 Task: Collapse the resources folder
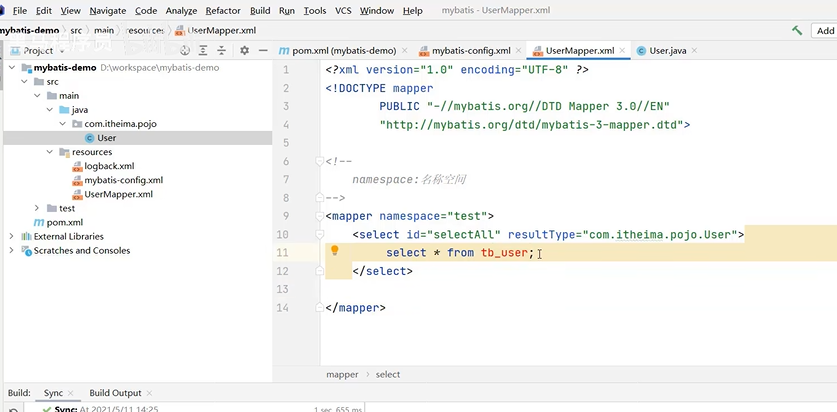click(51, 152)
